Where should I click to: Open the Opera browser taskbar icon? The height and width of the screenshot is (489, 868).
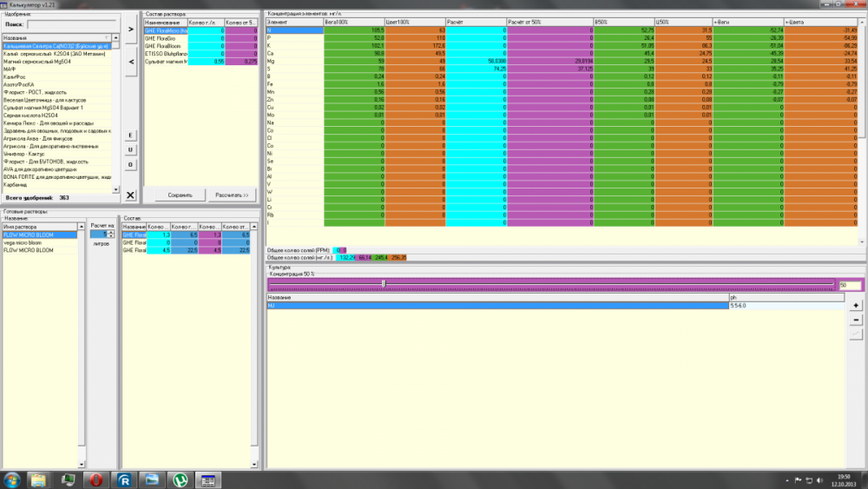point(96,479)
